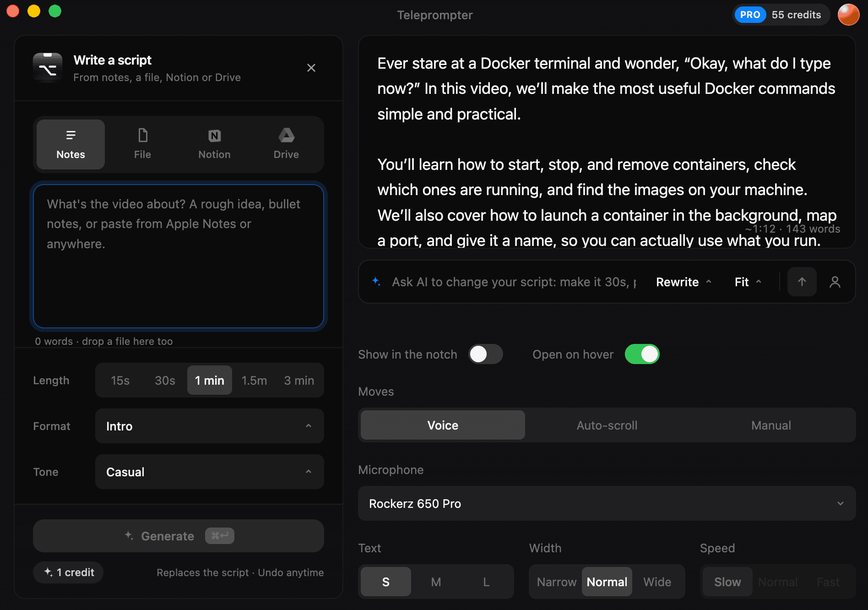The width and height of the screenshot is (868, 610).
Task: Switch to the Drive source tab
Action: point(286,144)
